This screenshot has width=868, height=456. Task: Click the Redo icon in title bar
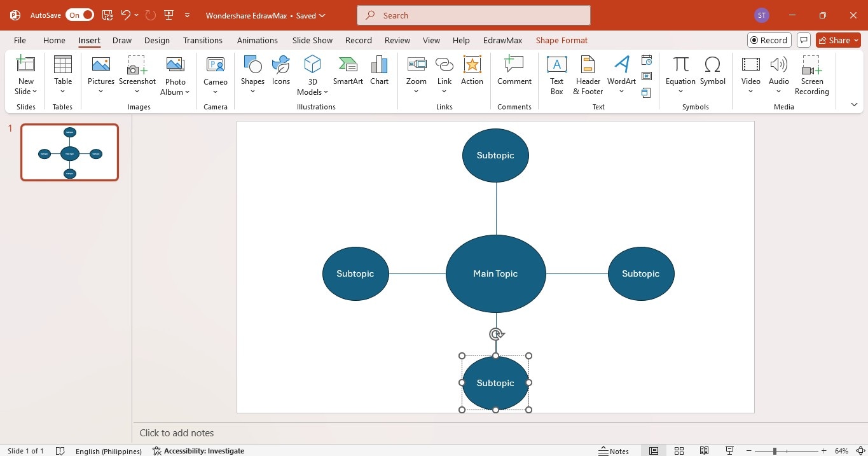150,15
